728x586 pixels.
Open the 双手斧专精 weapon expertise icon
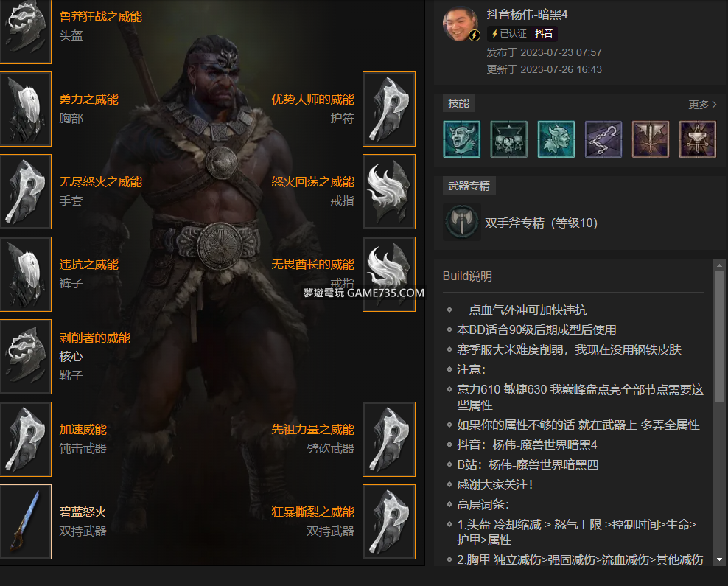[x=461, y=222]
